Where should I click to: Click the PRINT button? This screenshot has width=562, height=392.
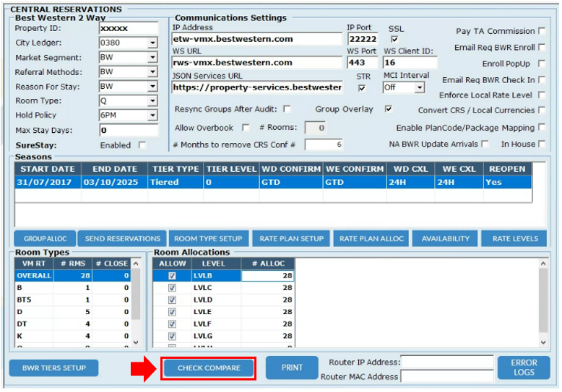pos(292,367)
